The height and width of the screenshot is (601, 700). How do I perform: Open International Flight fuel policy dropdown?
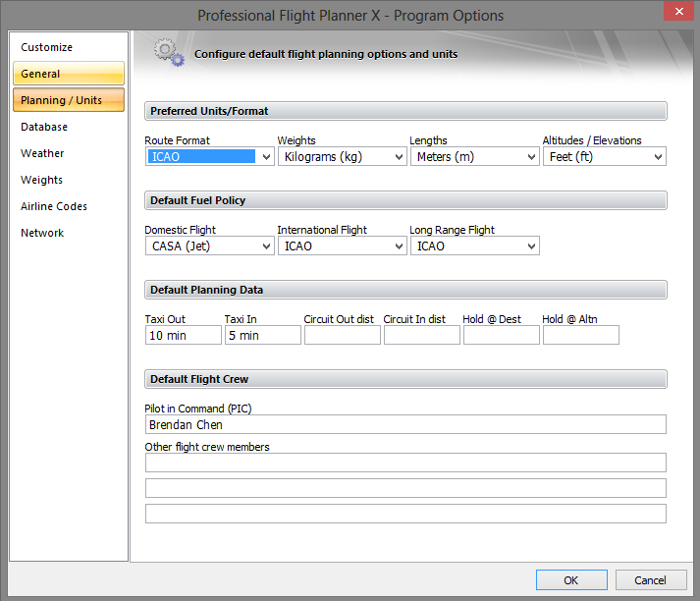pyautogui.click(x=342, y=246)
